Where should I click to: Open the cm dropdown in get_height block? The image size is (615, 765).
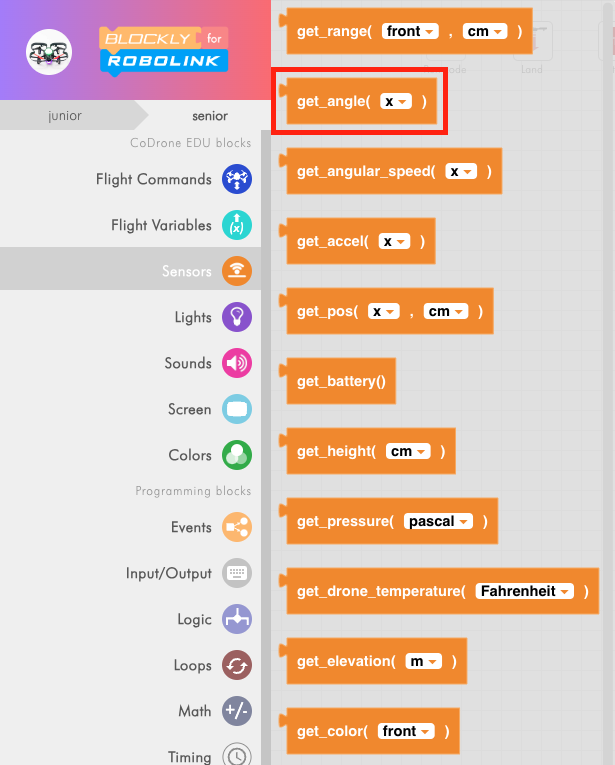408,451
